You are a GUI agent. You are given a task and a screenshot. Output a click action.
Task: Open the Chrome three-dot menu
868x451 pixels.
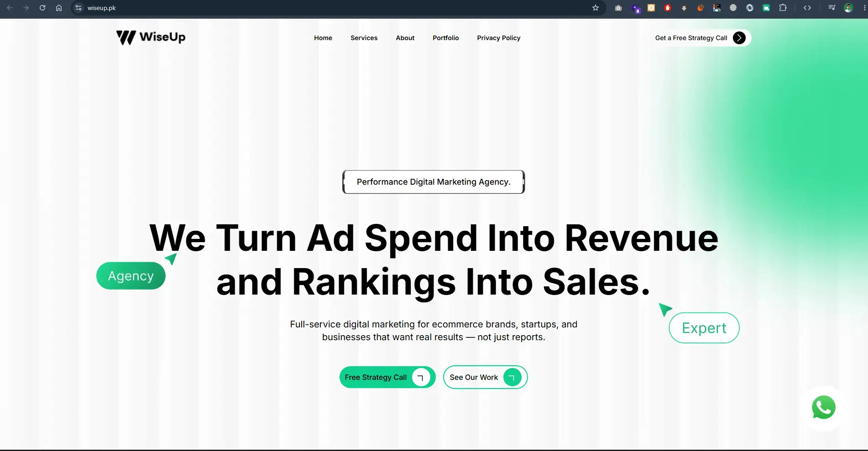(x=864, y=8)
